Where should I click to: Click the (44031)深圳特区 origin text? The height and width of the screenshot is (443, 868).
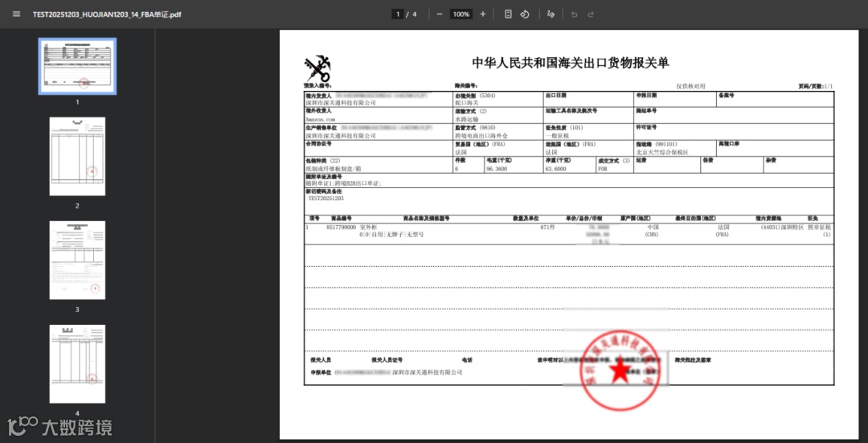pyautogui.click(x=782, y=228)
